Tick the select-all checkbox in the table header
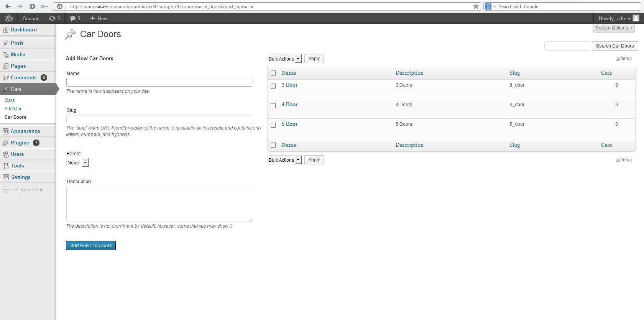Viewport: 644px width, 320px height. pyautogui.click(x=273, y=73)
